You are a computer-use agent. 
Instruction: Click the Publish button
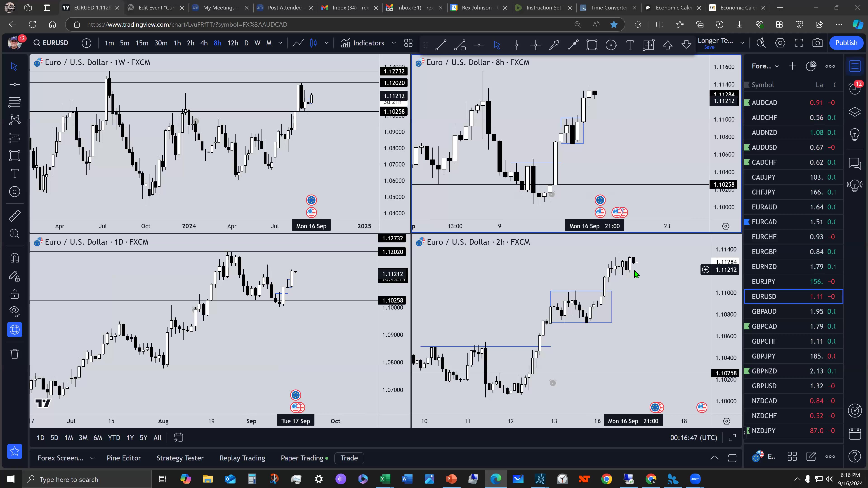tap(847, 43)
